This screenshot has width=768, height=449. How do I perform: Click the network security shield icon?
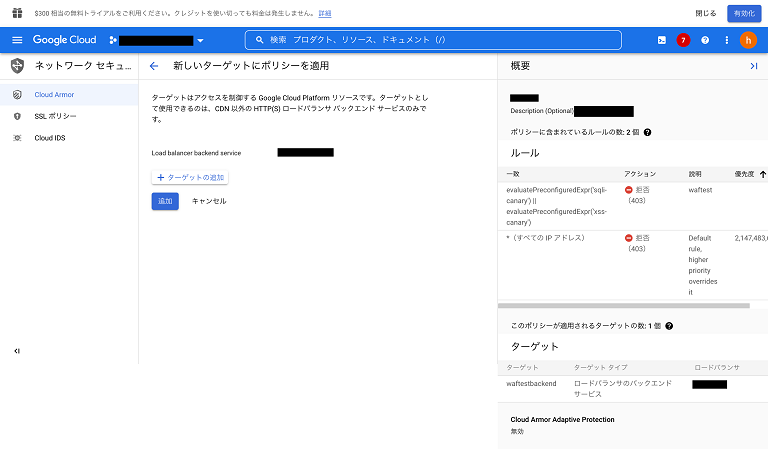[x=17, y=66]
